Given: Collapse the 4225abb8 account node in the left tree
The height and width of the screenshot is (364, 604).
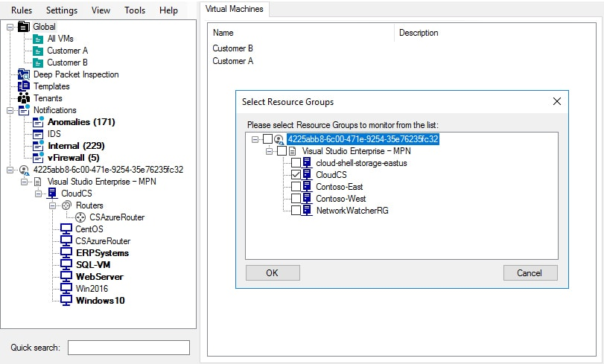Looking at the screenshot, I should pos(10,170).
